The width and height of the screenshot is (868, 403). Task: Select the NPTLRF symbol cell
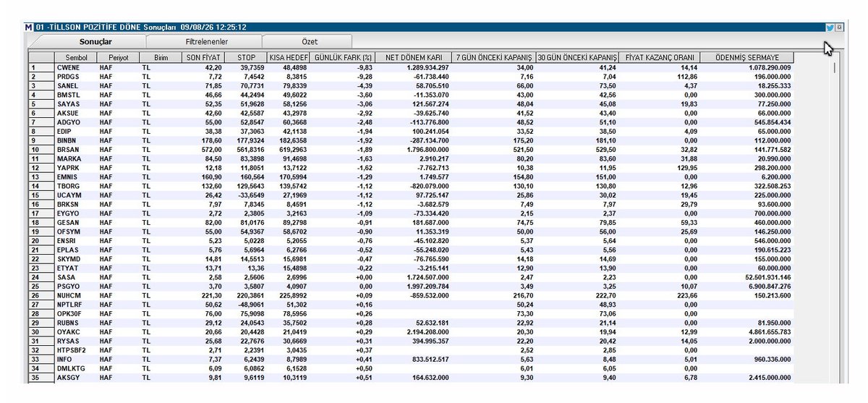76,303
